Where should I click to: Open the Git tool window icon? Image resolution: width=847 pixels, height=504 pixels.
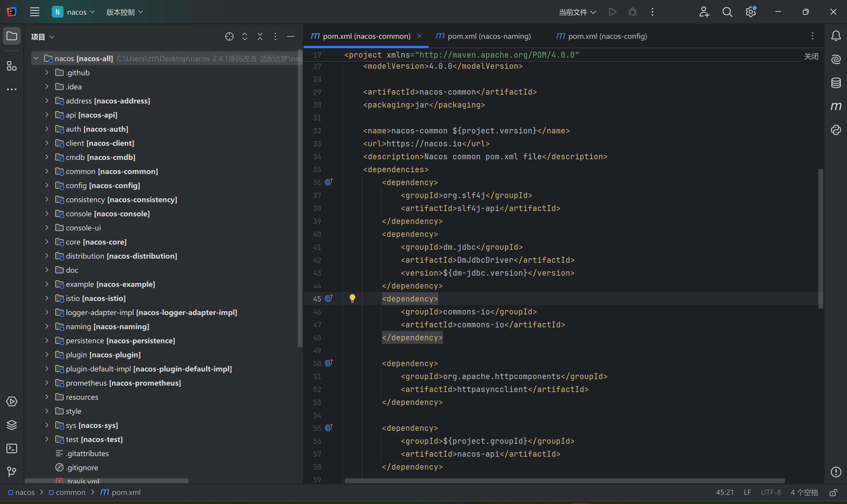12,472
